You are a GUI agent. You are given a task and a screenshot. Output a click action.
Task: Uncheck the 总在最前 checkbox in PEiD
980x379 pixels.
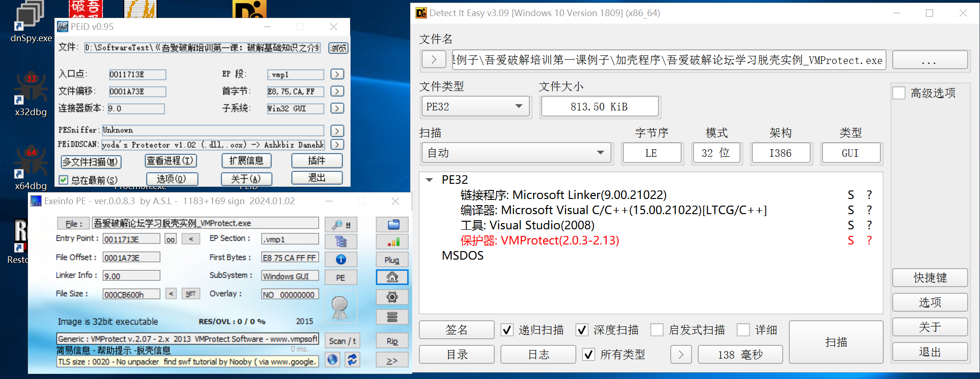pyautogui.click(x=63, y=180)
